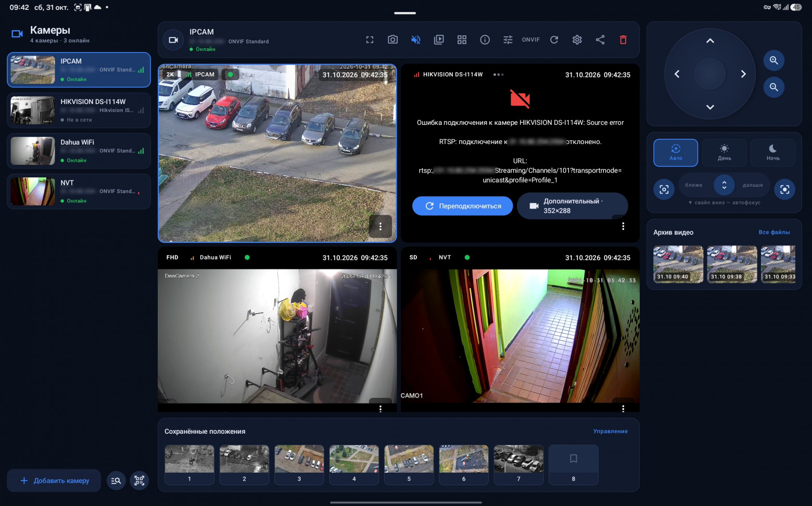
Task: Select the Dahua WiFi camera in the list
Action: click(79, 151)
